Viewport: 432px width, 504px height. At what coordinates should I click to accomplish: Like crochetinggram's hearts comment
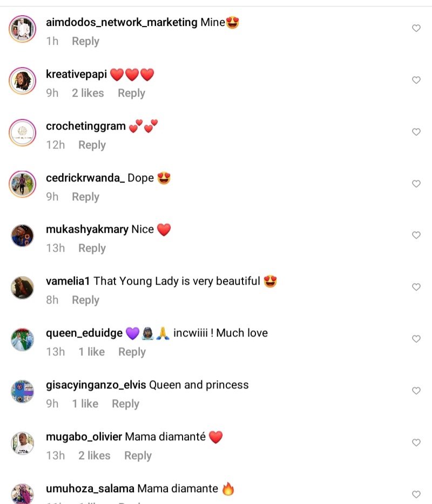[416, 132]
